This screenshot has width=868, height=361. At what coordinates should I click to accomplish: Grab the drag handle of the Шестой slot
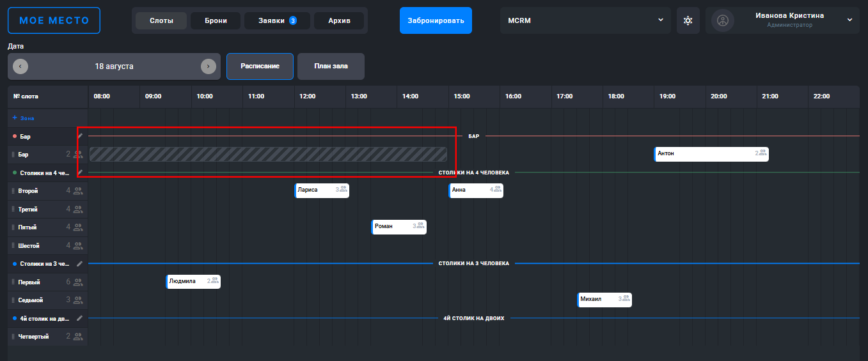(x=13, y=245)
